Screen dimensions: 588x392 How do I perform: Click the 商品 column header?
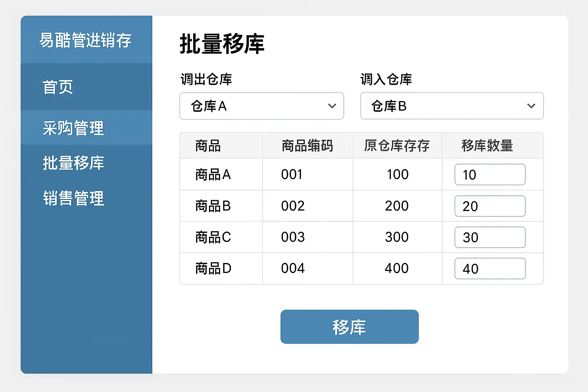208,146
